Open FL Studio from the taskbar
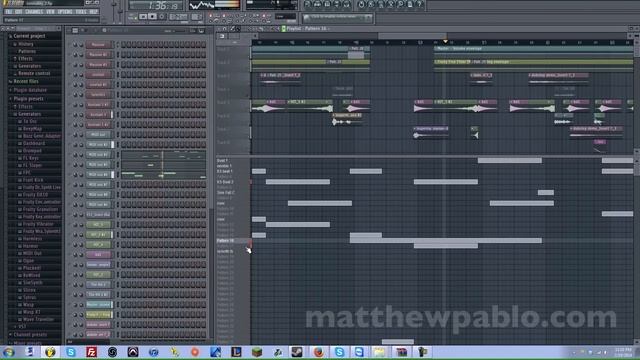The image size is (640, 360). click(50, 352)
